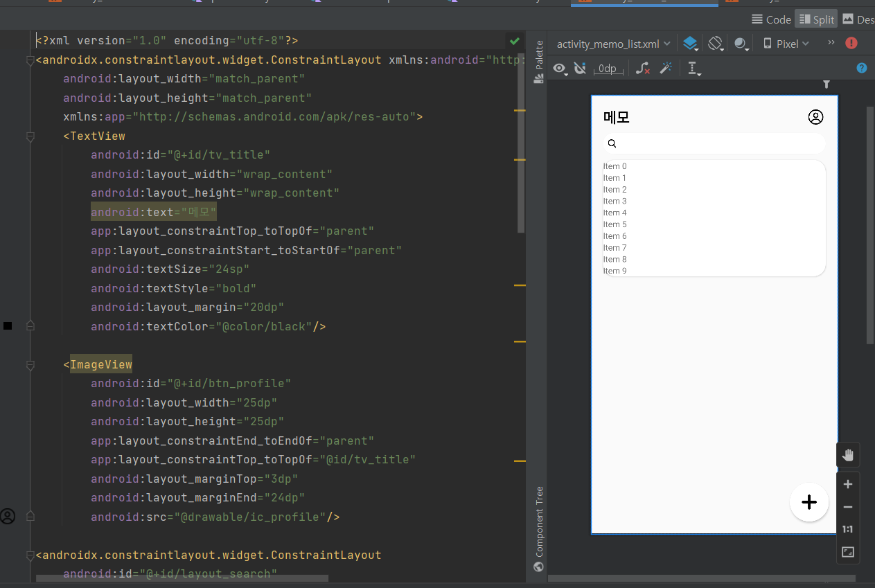Screen dimensions: 875x588
Task: Open View Options eye dropdown
Action: pos(560,68)
